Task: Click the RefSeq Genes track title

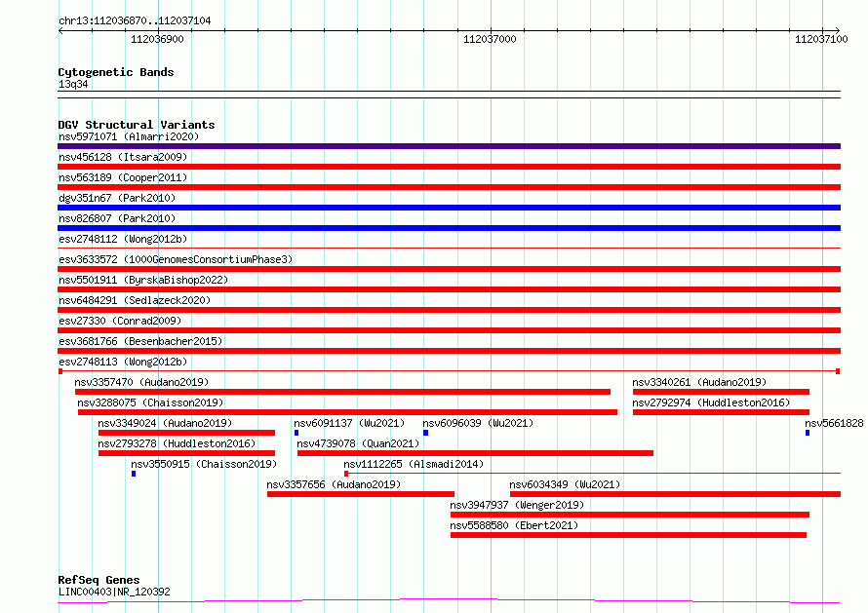Action: 99,580
